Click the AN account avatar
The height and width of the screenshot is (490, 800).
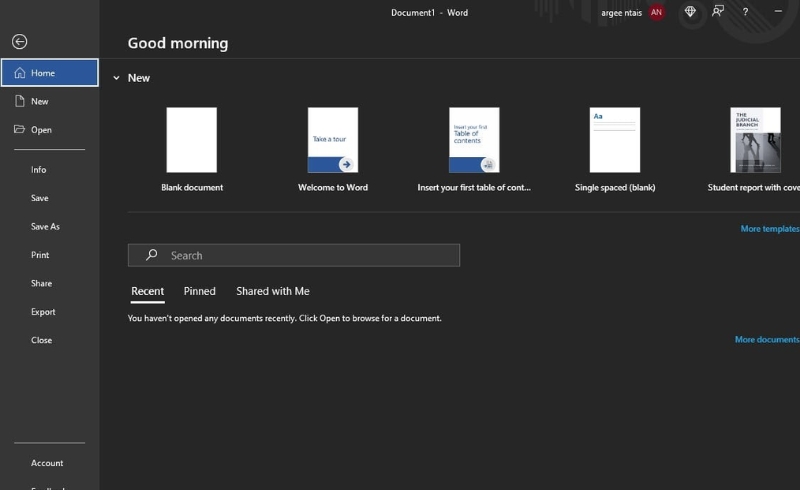657,12
